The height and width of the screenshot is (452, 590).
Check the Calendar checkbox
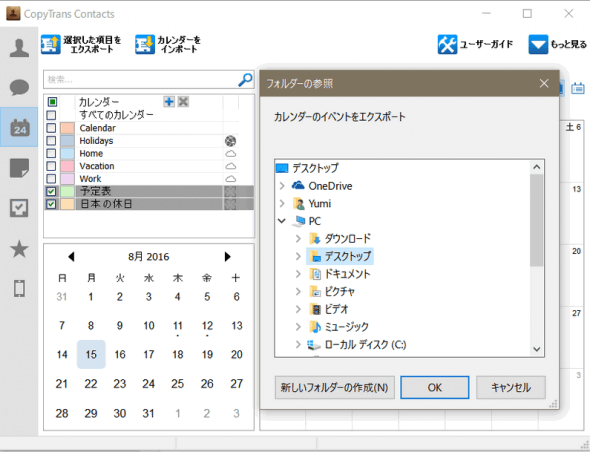click(x=52, y=128)
